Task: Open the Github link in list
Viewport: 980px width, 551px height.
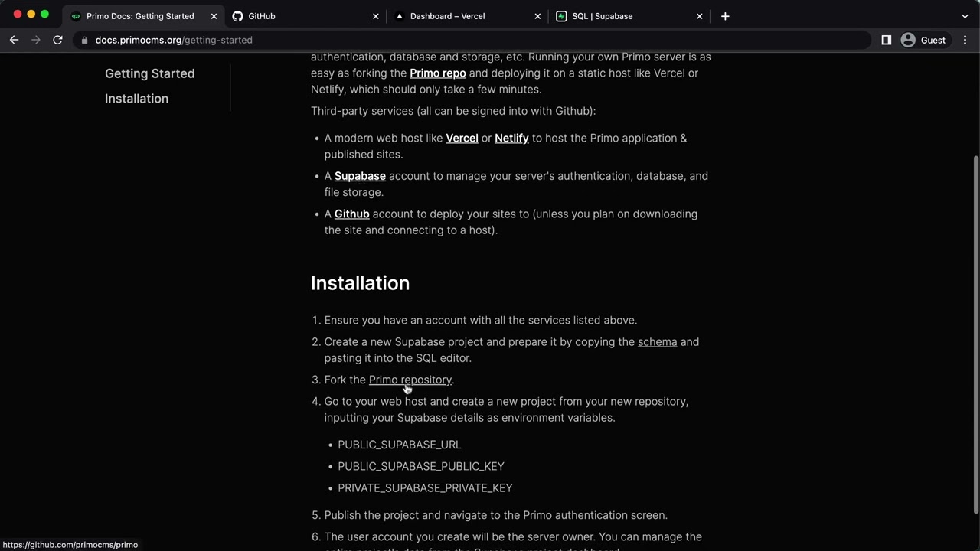Action: point(352,214)
